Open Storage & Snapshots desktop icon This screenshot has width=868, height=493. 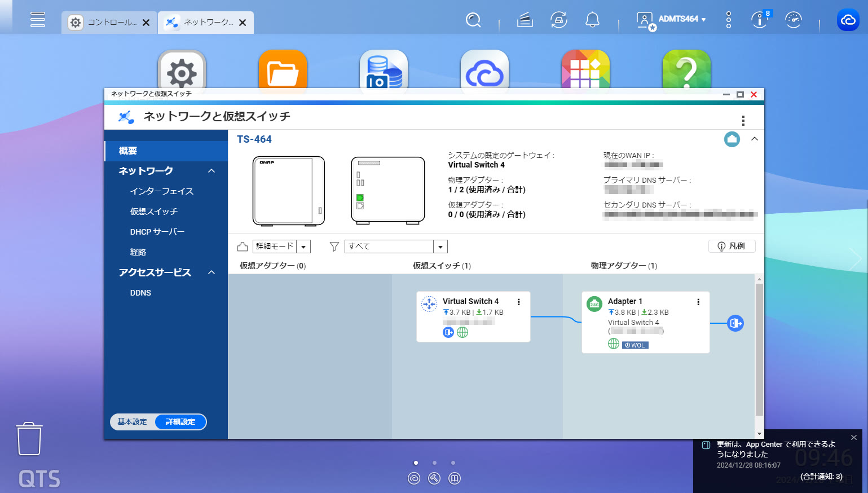point(384,71)
